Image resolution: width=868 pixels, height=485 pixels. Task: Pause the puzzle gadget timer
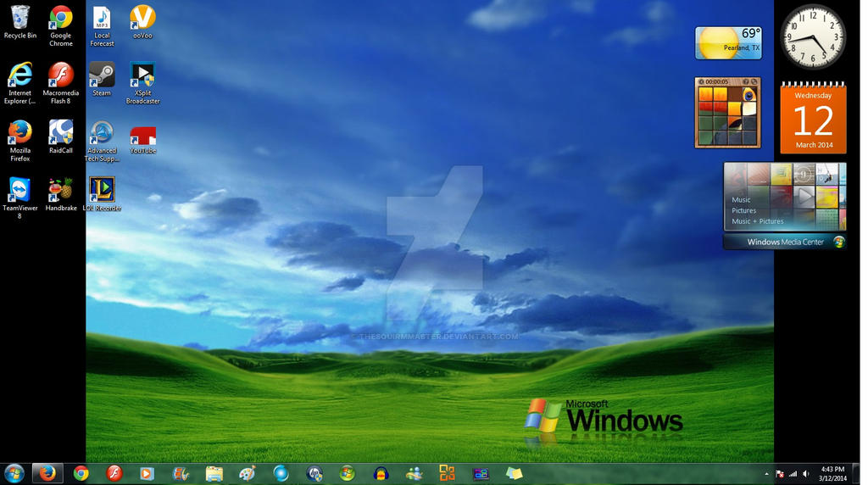701,81
